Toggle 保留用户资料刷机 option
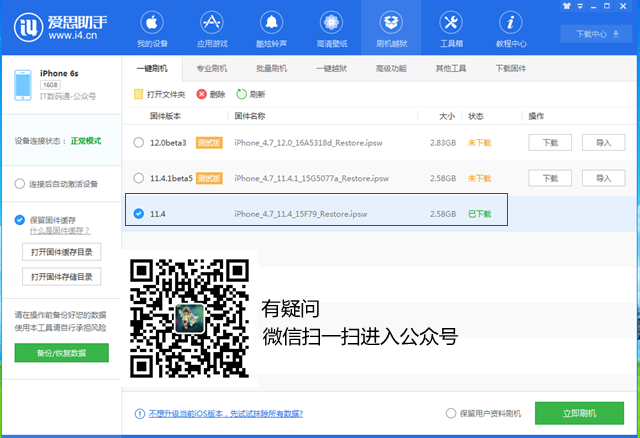 451,414
